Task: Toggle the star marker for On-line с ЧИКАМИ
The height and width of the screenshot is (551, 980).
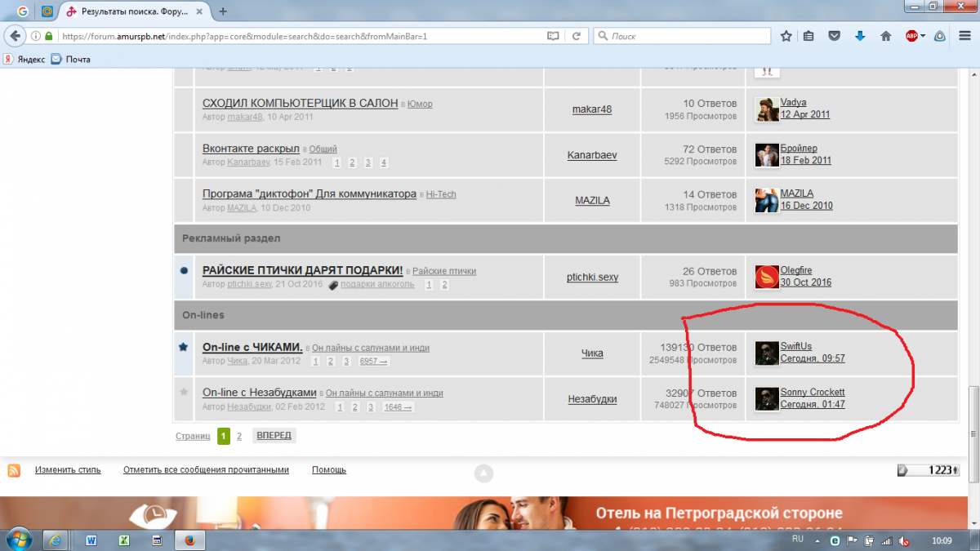Action: tap(184, 347)
